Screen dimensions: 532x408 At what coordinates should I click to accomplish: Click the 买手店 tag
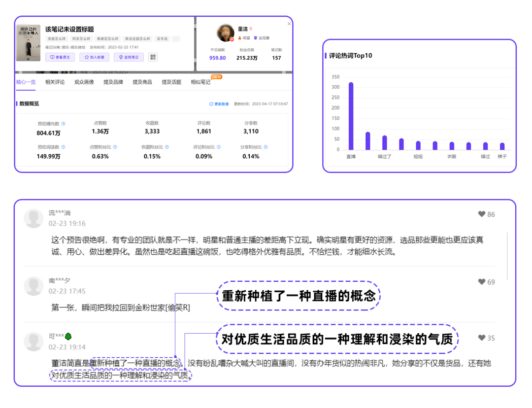pyautogui.click(x=162, y=39)
